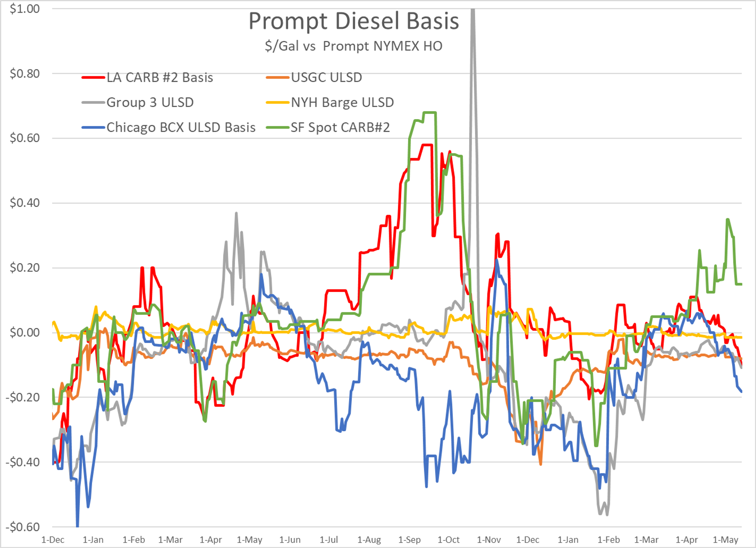Click the 1-Jun x-axis date label
756x548 pixels.
[290, 540]
